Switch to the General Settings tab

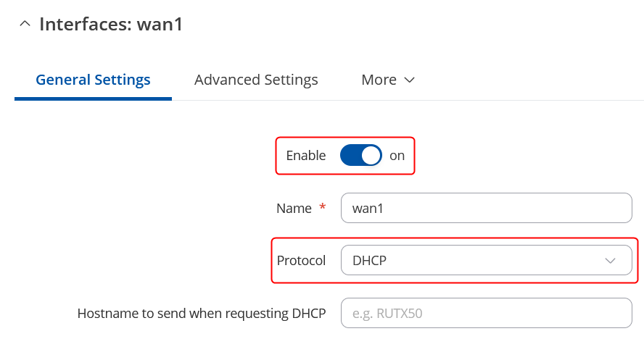93,80
